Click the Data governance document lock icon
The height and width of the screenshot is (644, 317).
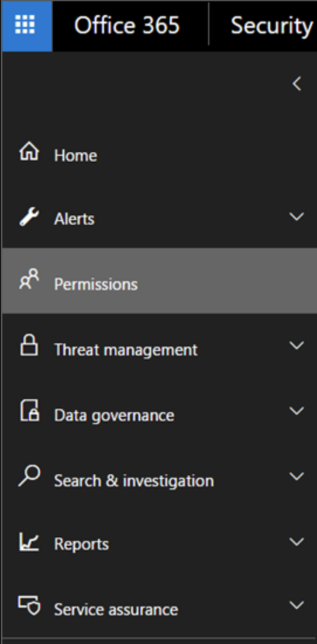click(x=29, y=410)
